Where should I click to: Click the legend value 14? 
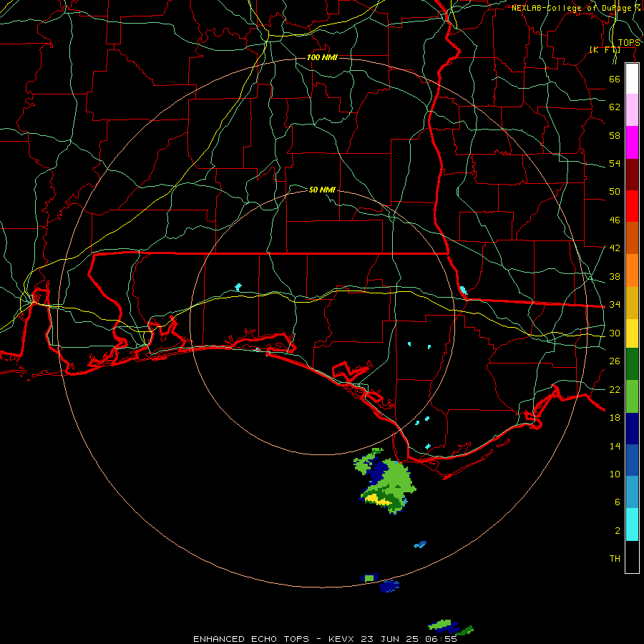click(x=615, y=446)
